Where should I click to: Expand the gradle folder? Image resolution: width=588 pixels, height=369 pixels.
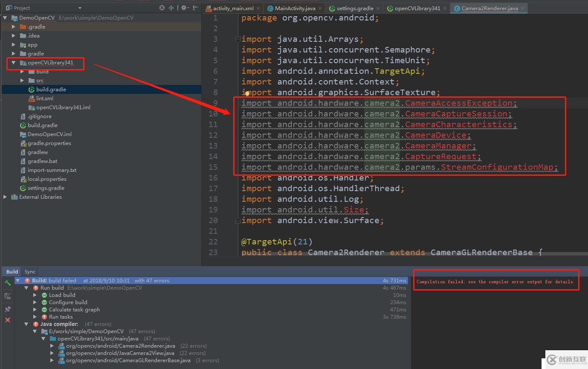point(14,54)
